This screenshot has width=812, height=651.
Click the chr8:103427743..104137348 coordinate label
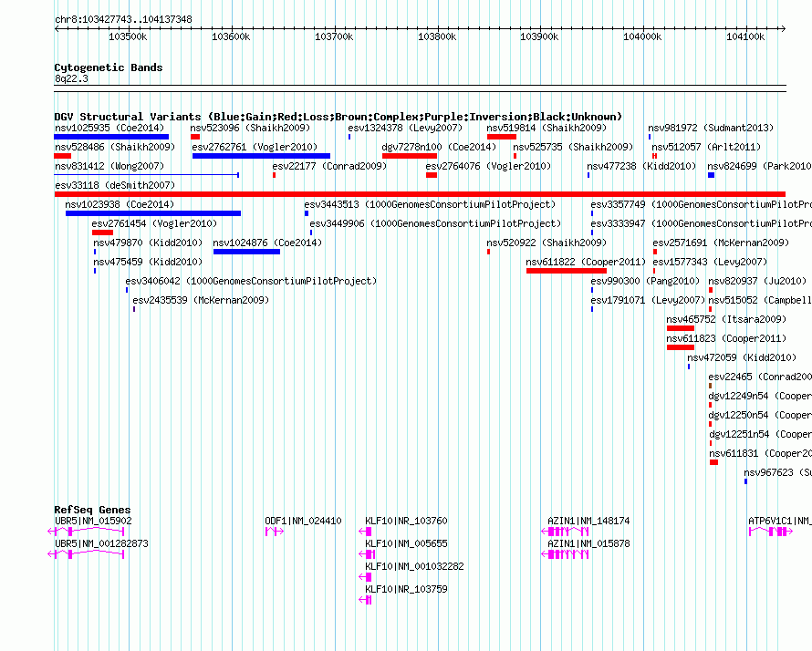pos(123,20)
